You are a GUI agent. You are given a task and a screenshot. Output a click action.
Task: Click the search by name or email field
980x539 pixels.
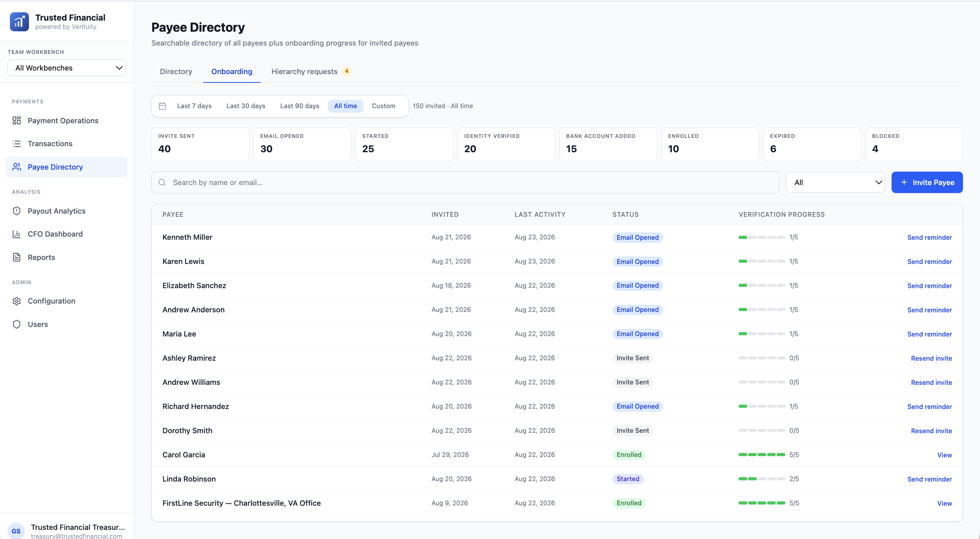tap(465, 182)
